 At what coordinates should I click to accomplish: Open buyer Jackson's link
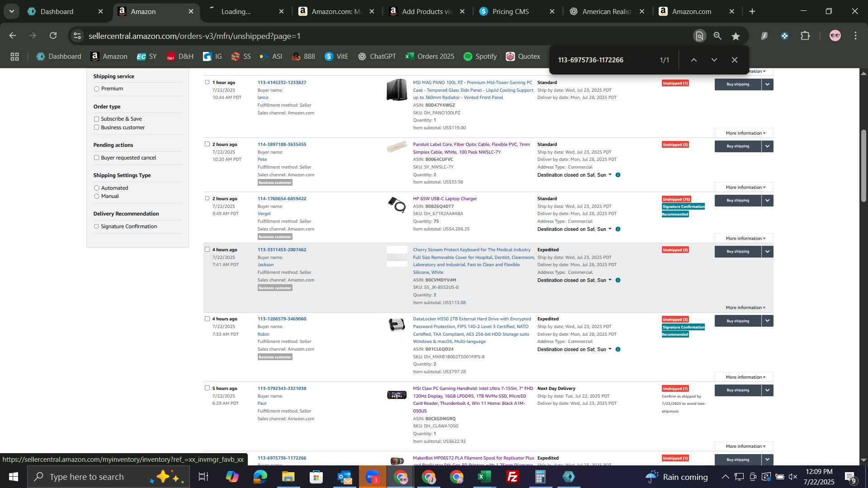(265, 265)
